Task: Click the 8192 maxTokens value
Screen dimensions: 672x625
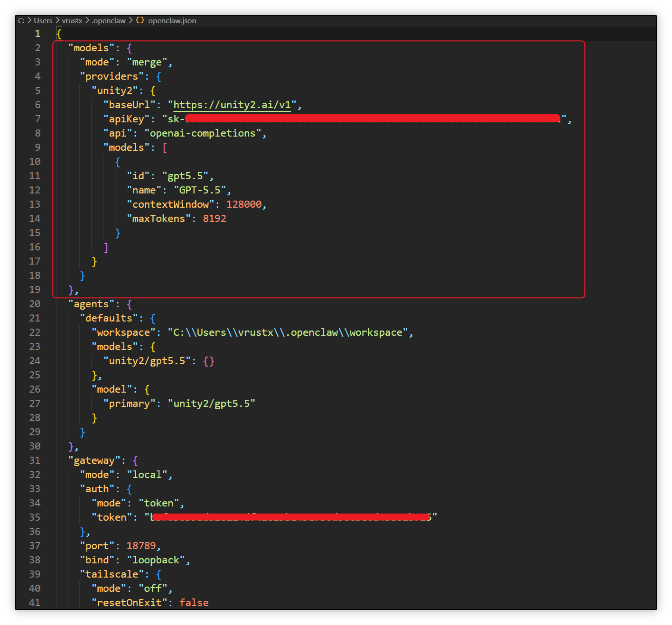Action: tap(215, 219)
